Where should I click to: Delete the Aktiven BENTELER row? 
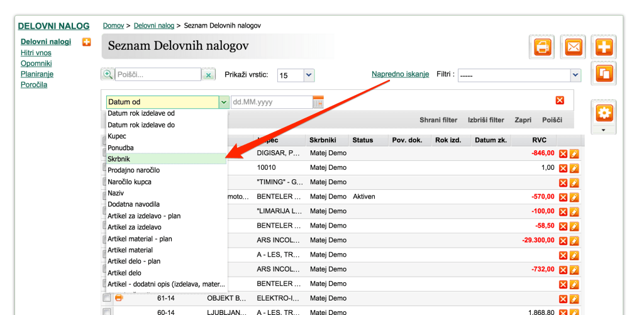tap(563, 197)
